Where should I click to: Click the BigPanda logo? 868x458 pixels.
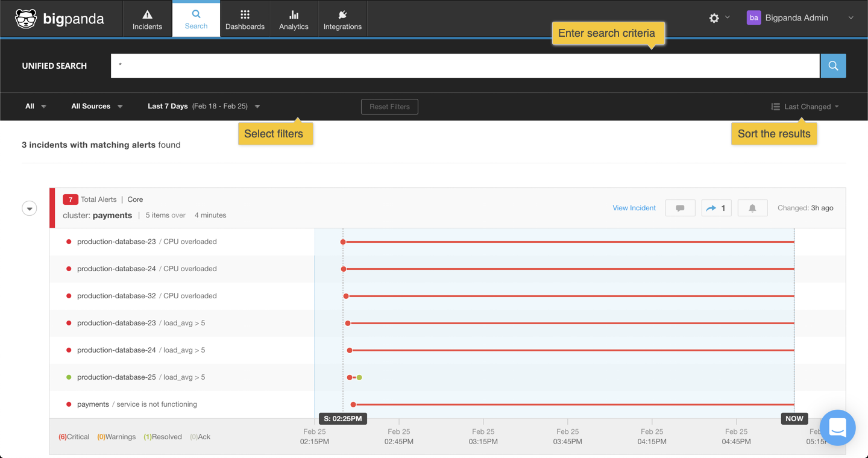(x=59, y=19)
